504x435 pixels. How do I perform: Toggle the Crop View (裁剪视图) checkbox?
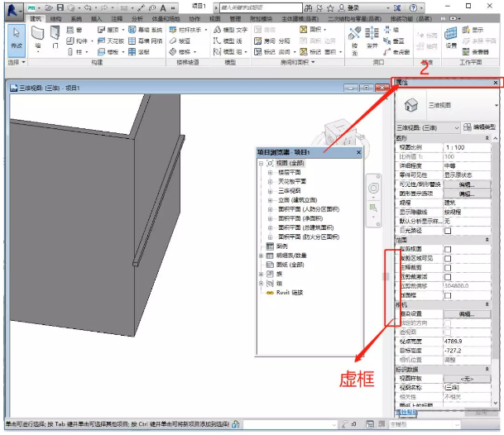[448, 249]
